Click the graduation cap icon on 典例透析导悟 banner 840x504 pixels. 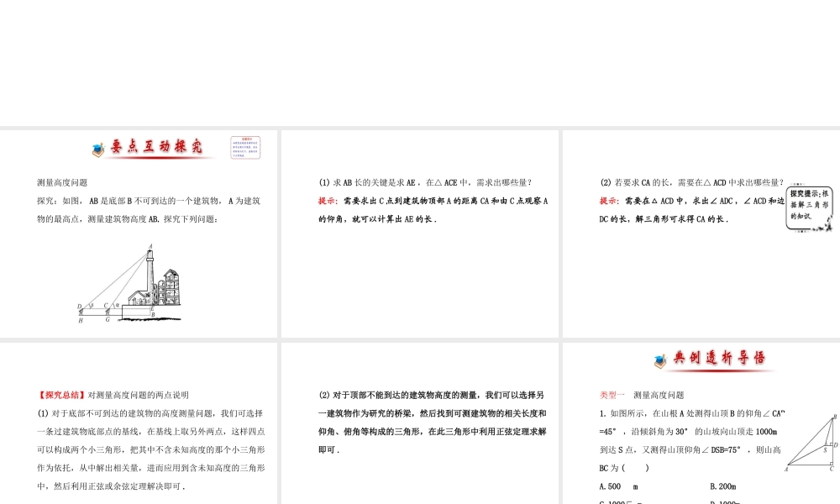click(659, 360)
